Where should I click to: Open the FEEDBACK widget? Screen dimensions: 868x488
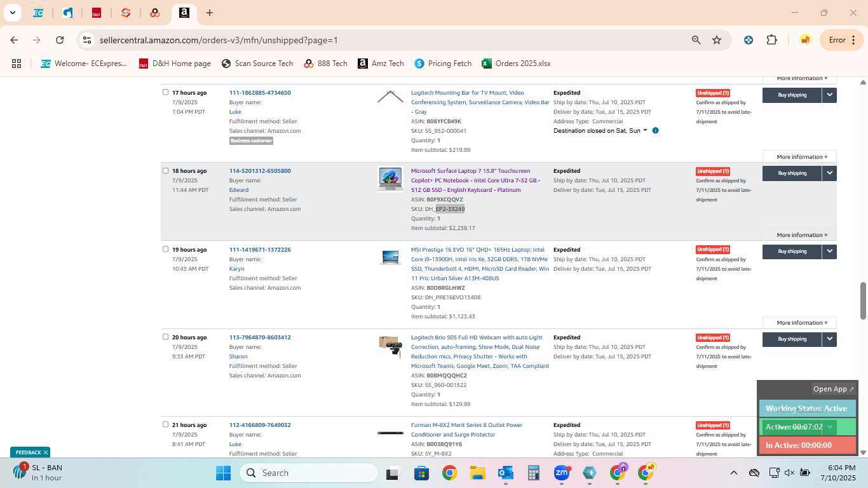point(28,452)
